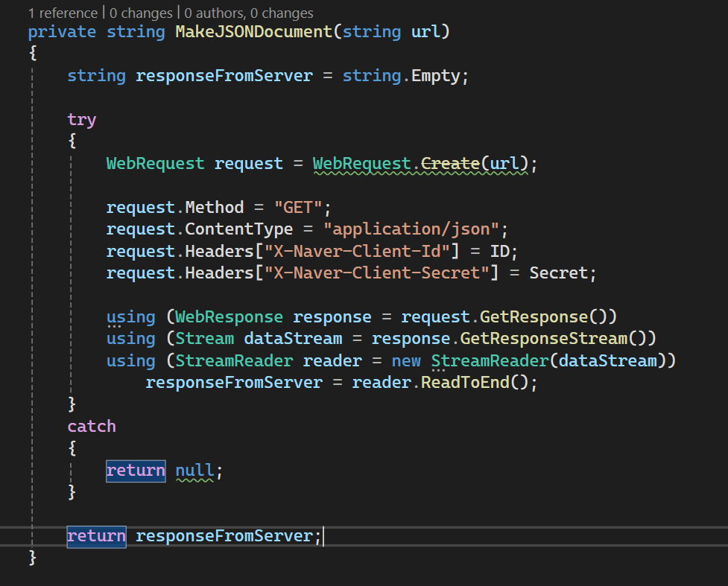The width and height of the screenshot is (728, 586).
Task: Open '0 authors, 0 changes' CodeLens link
Action: (x=249, y=13)
